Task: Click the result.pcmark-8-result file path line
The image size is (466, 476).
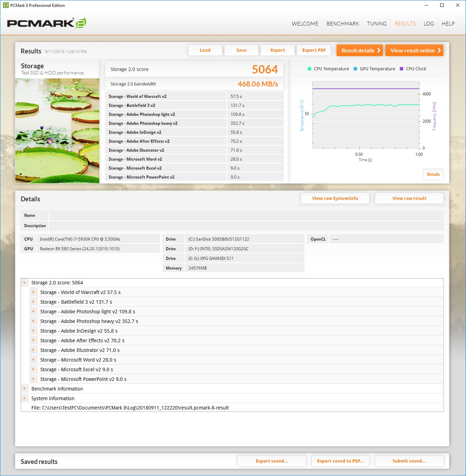Action: coord(130,408)
